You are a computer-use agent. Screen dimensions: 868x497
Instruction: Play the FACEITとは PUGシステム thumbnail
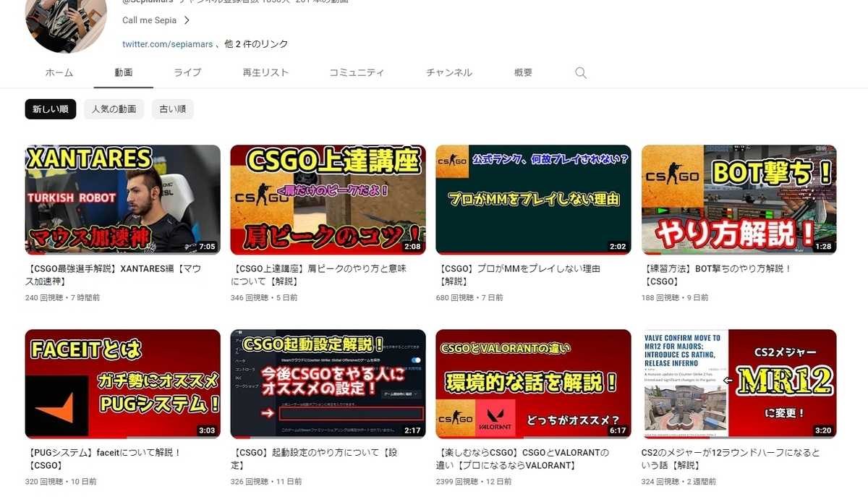click(123, 384)
